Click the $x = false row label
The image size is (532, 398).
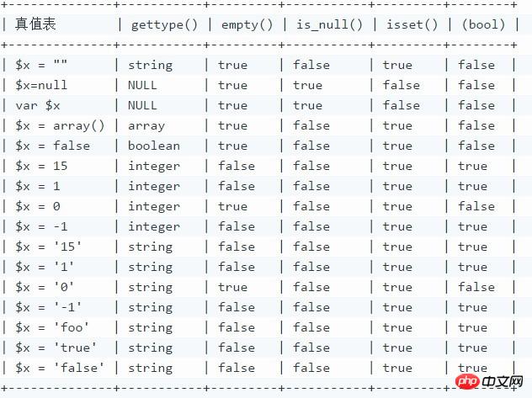pyautogui.click(x=52, y=146)
